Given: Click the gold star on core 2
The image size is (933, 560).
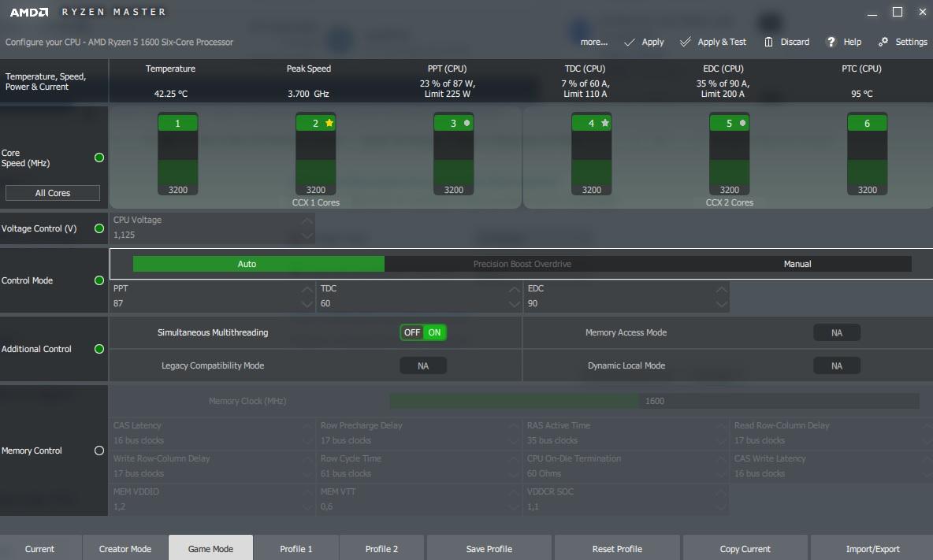Looking at the screenshot, I should 329,123.
